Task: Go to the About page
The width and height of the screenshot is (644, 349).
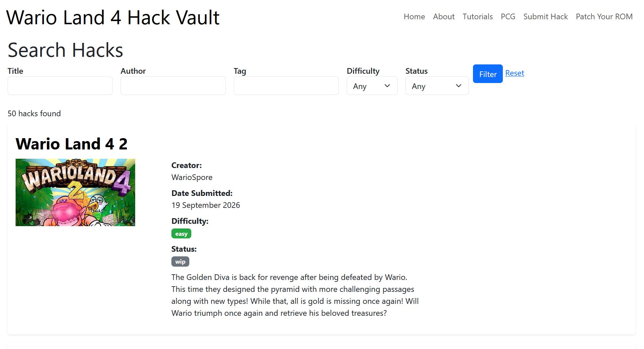Action: point(444,17)
